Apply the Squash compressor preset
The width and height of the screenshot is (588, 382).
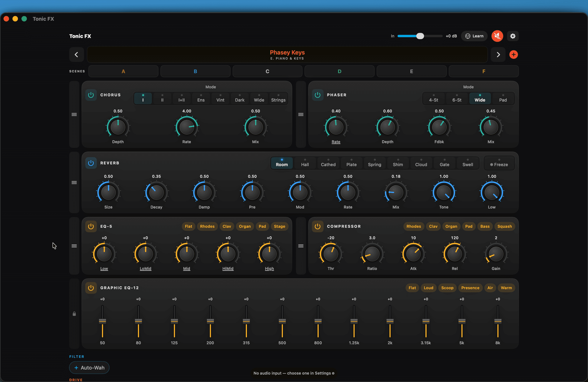click(x=505, y=226)
